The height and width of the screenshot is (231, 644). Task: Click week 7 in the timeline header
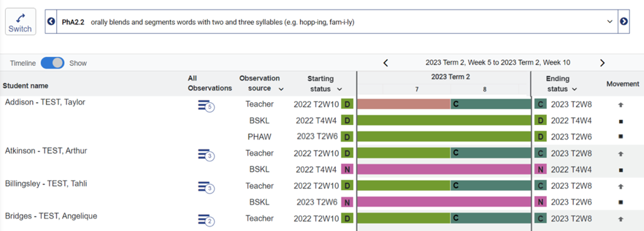(416, 89)
